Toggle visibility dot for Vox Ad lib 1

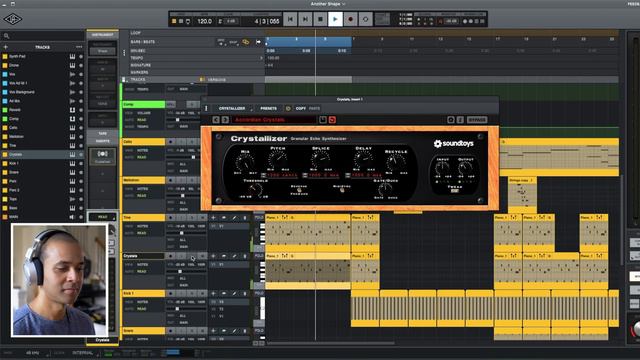click(81, 83)
